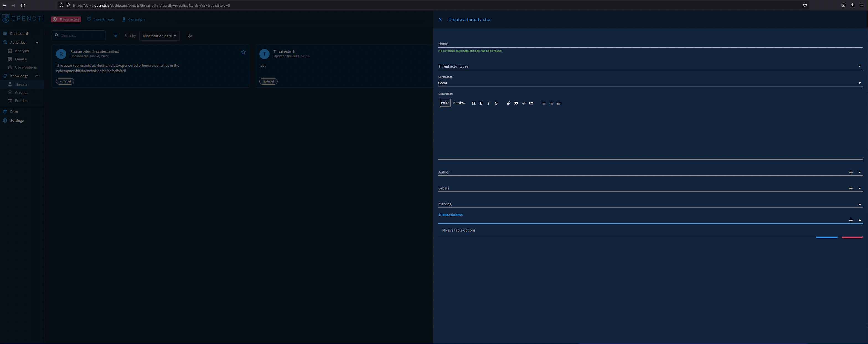Toggle descending sort order for modification date
The height and width of the screenshot is (344, 868).
coord(190,36)
